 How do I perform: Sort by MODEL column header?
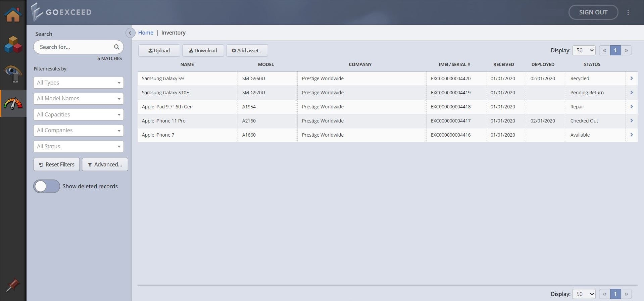point(266,64)
